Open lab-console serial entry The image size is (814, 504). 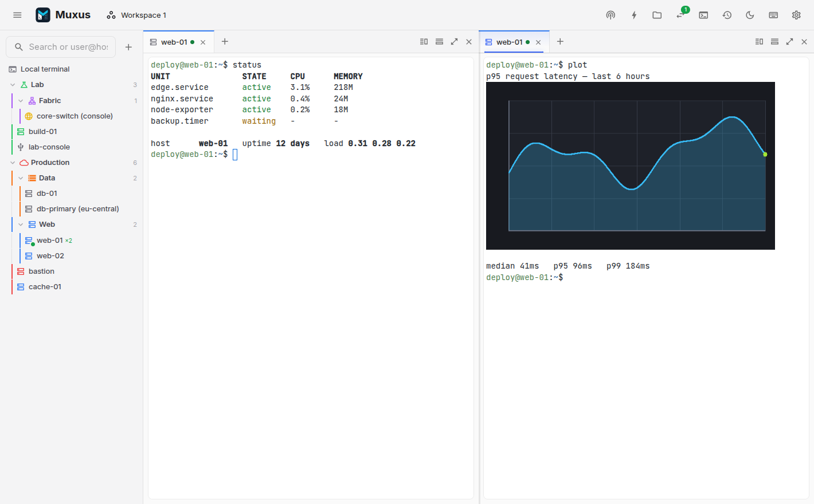pyautogui.click(x=49, y=147)
